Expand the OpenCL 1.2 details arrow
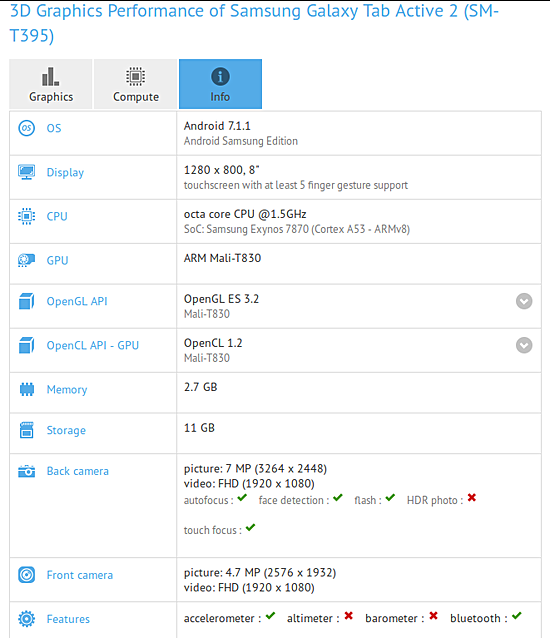Screen dimensions: 550x638 (x=524, y=345)
